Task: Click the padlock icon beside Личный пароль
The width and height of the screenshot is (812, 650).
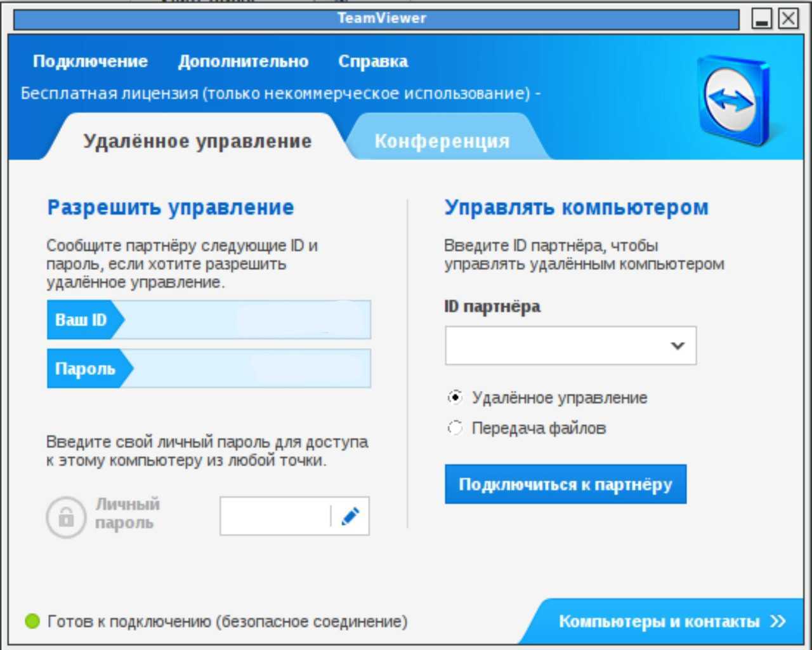Action: click(66, 517)
